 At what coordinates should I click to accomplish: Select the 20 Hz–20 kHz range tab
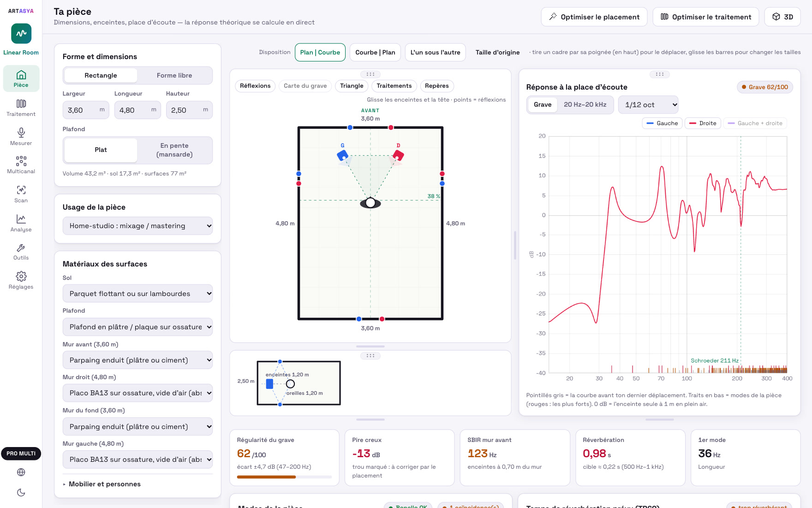tap(585, 105)
